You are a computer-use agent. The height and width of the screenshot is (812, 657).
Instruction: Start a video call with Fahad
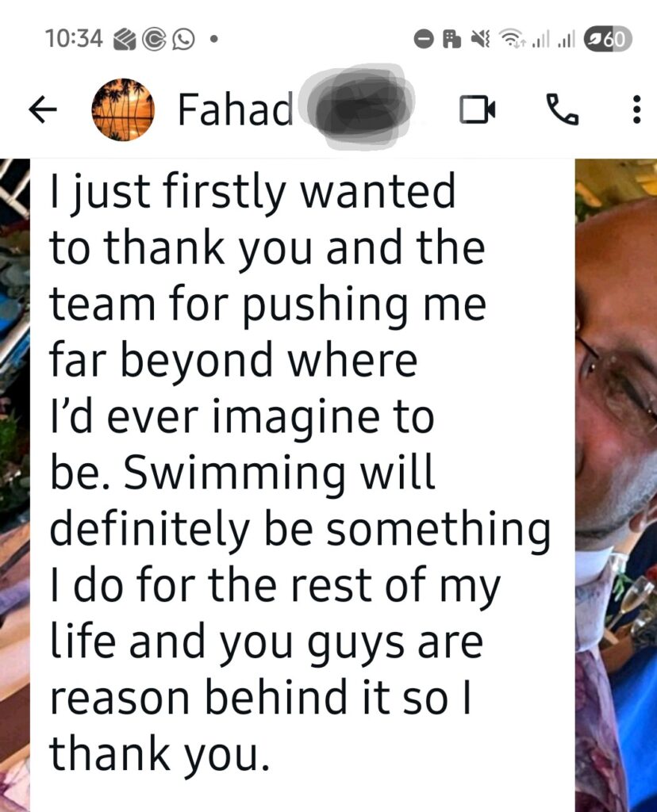(x=478, y=111)
